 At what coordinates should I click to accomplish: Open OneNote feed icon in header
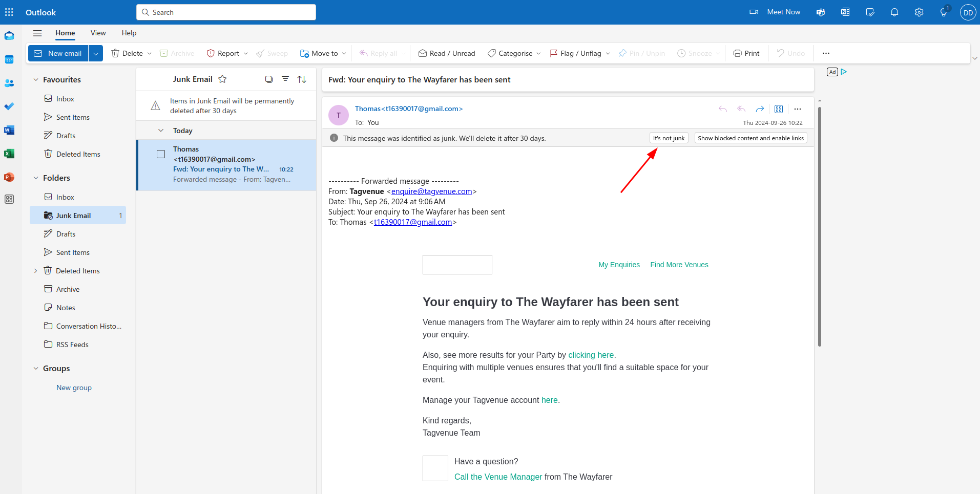845,12
